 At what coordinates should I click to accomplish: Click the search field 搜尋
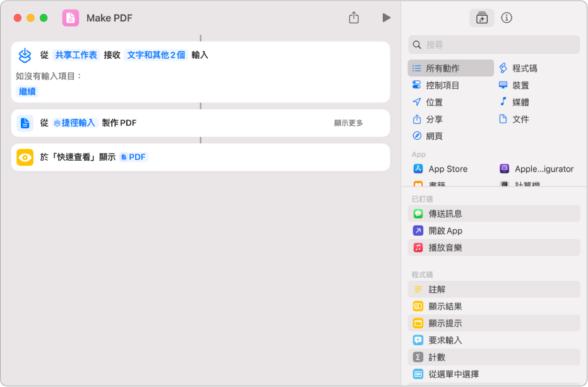[494, 45]
